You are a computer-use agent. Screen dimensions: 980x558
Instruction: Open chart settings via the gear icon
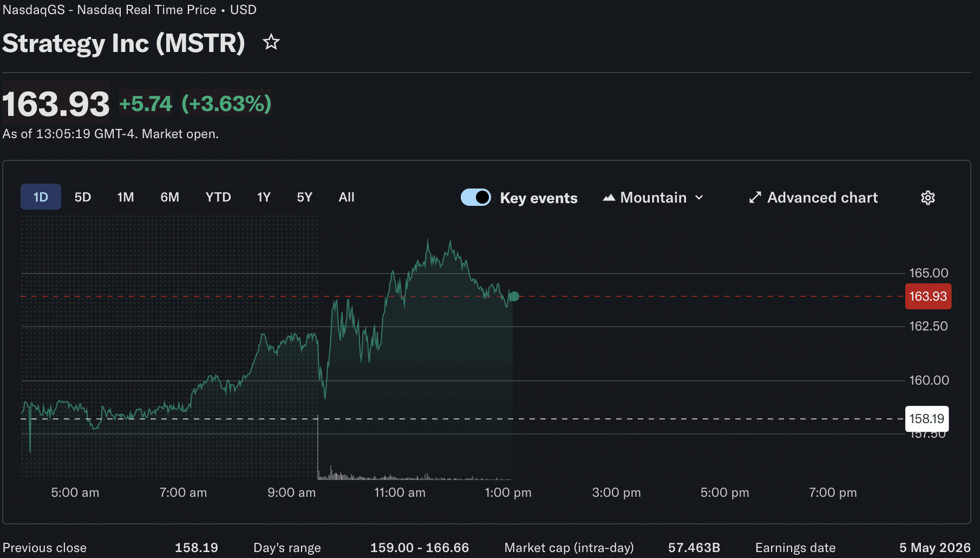coord(928,197)
